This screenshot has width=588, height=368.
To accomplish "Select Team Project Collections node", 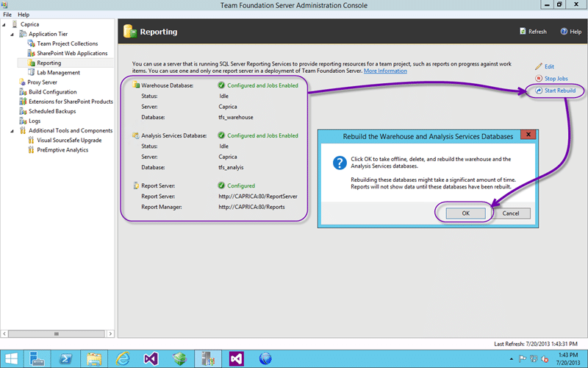I will click(67, 43).
